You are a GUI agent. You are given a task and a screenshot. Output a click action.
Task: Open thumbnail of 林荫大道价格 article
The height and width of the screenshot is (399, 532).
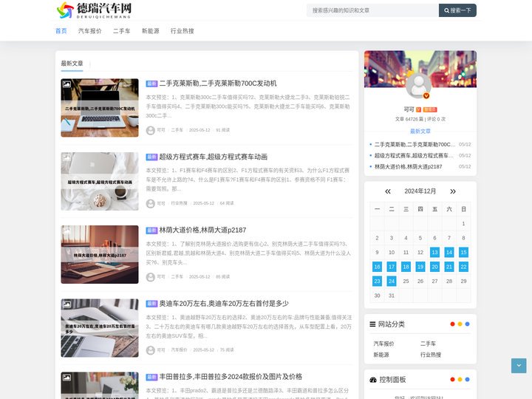coord(100,254)
